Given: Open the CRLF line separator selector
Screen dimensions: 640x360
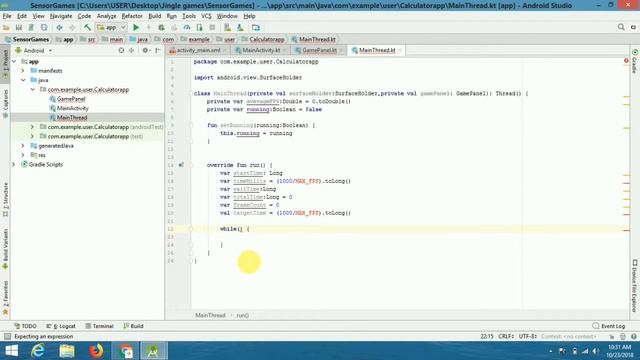Looking at the screenshot, I should pos(506,336).
